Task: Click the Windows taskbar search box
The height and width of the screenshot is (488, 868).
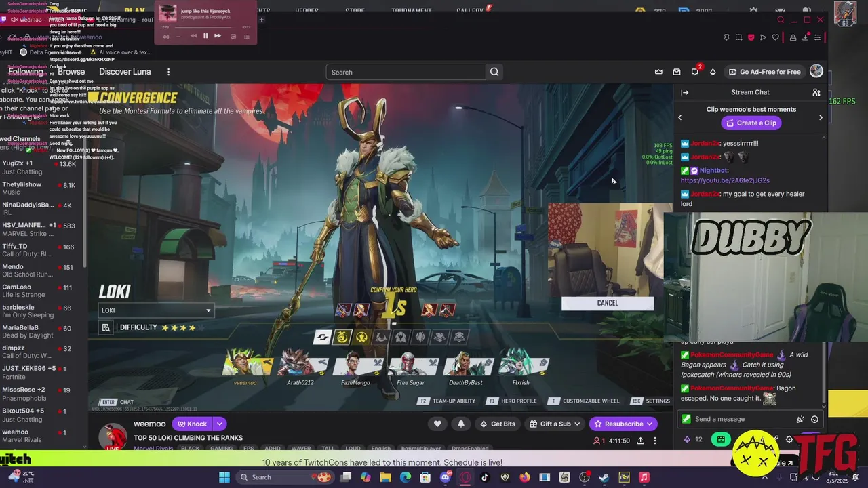Action: (x=285, y=477)
